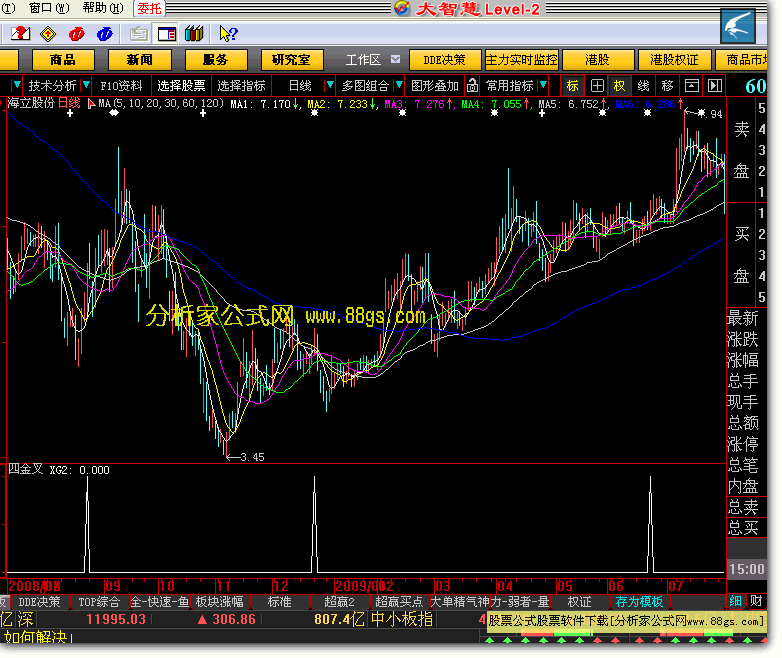Click the red circular toolbar icon
782x658 pixels.
coord(76,33)
